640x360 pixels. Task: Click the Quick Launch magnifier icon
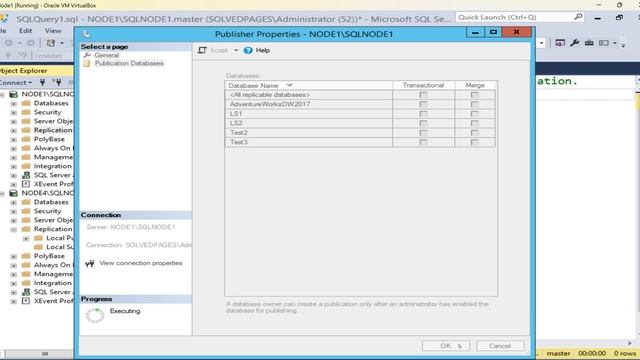pos(578,17)
